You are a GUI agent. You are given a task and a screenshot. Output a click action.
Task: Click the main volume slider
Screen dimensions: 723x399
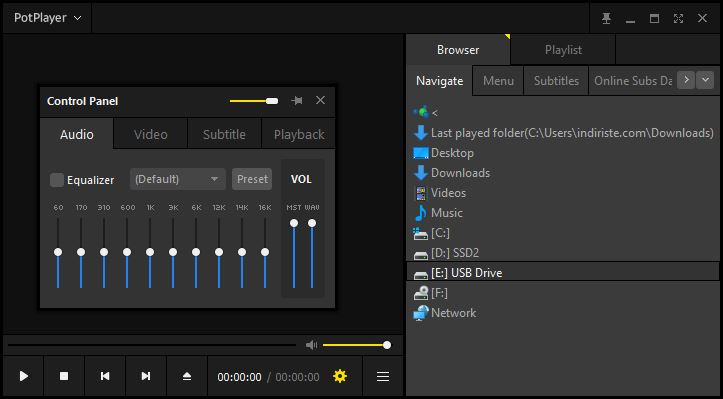(x=357, y=345)
